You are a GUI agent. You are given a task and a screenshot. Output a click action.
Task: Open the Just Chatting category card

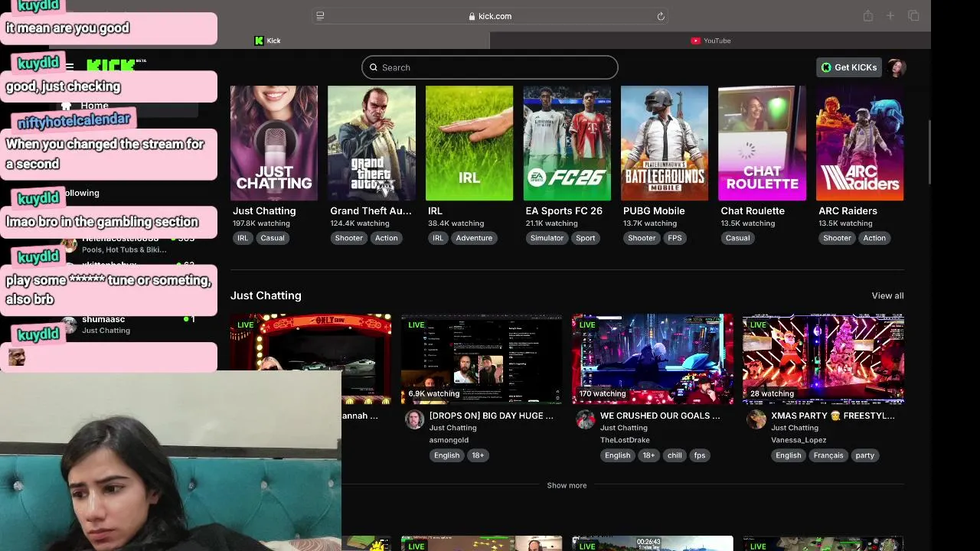(x=274, y=143)
